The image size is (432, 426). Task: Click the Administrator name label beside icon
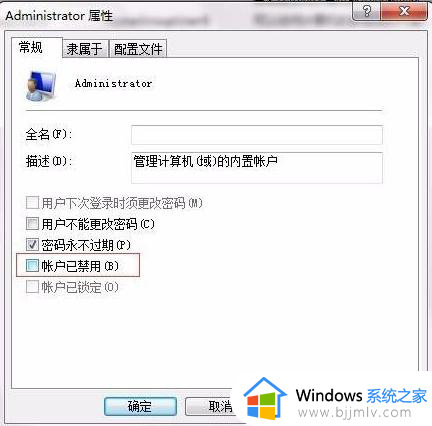point(113,83)
